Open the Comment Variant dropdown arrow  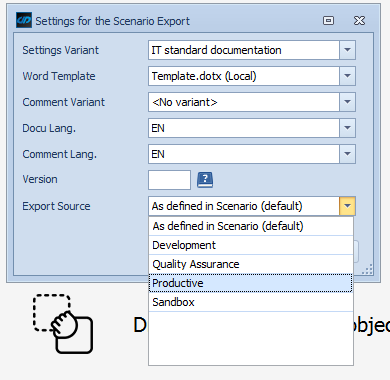347,102
